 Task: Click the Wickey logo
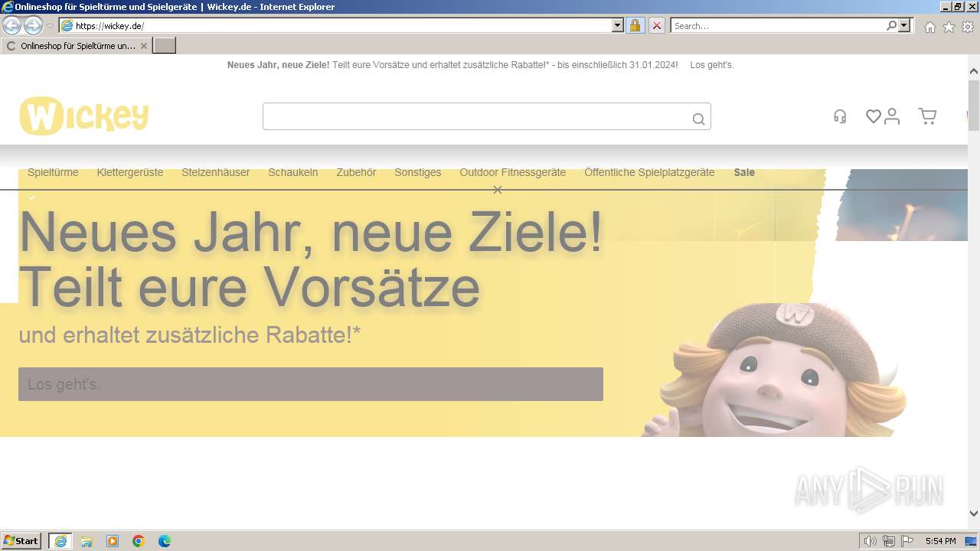84,116
